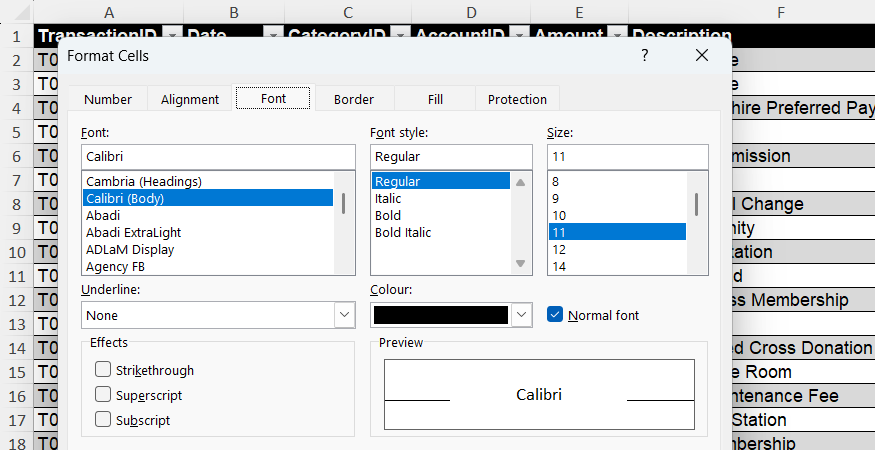This screenshot has height=450, width=875.
Task: Open the Help question mark in Format Cells
Action: [645, 55]
